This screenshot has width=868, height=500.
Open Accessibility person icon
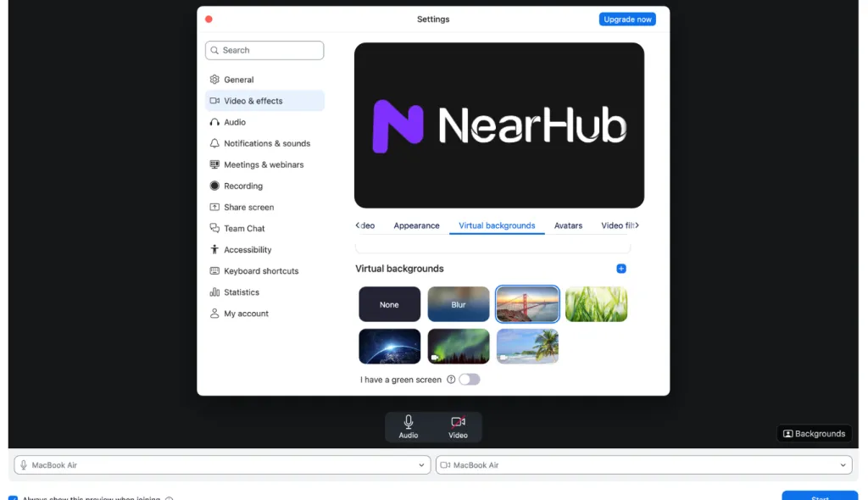(214, 249)
